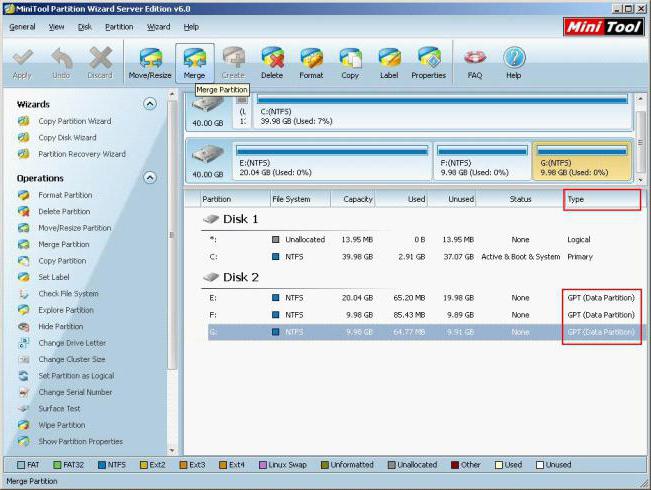Click Surface Test operation

[59, 409]
